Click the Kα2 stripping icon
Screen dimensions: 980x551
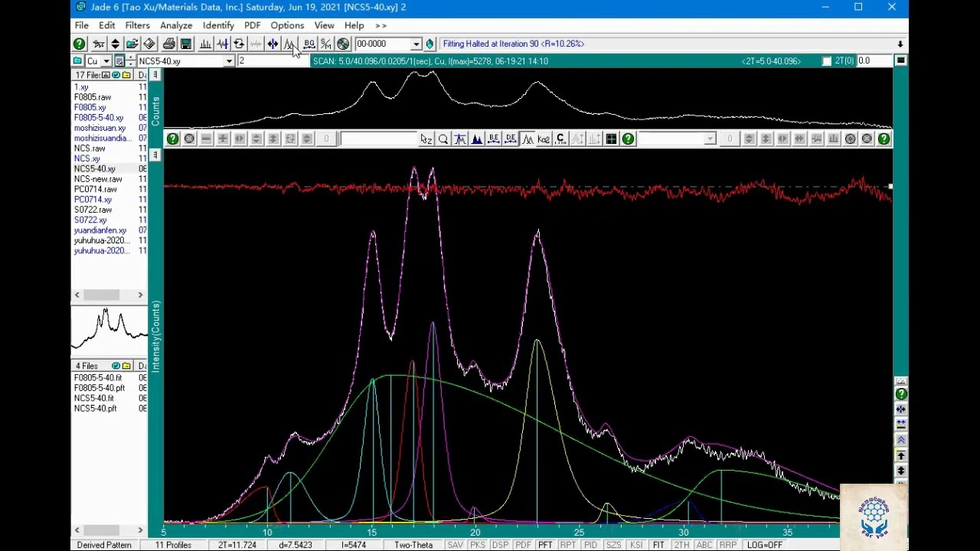(544, 139)
